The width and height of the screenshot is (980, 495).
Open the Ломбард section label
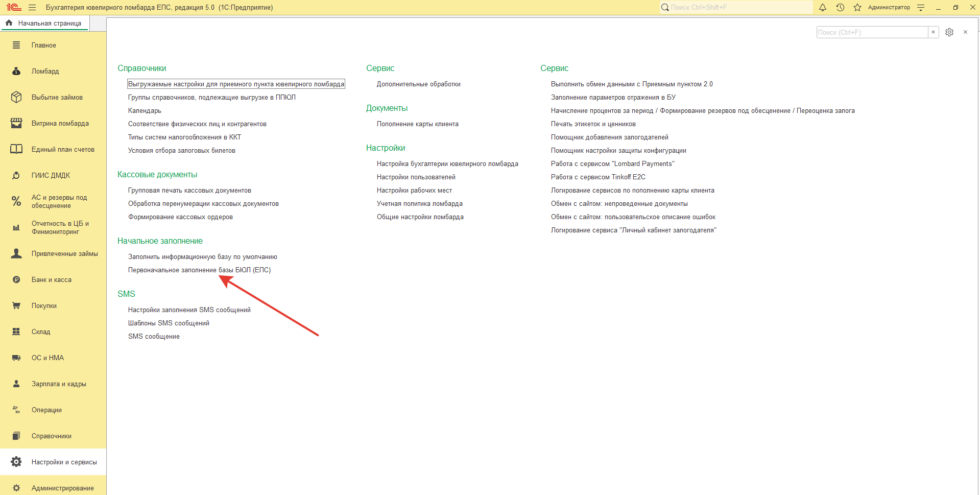45,72
